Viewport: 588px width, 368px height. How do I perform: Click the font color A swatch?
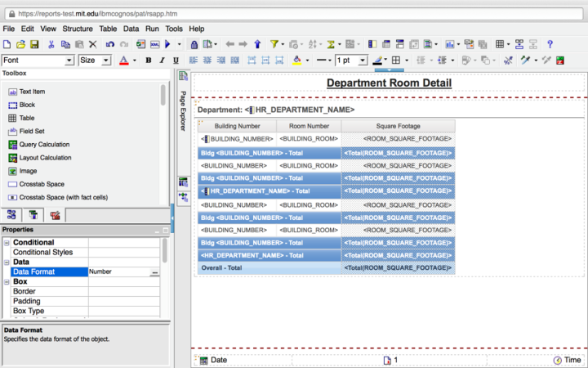pos(123,61)
